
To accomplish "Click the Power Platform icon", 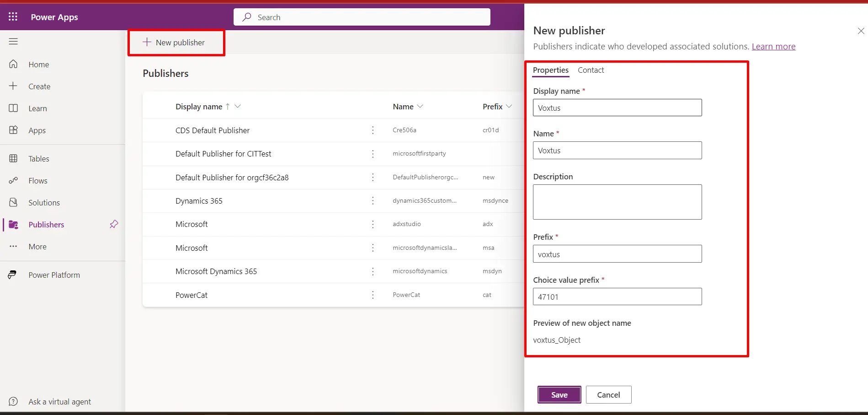I will (x=12, y=275).
